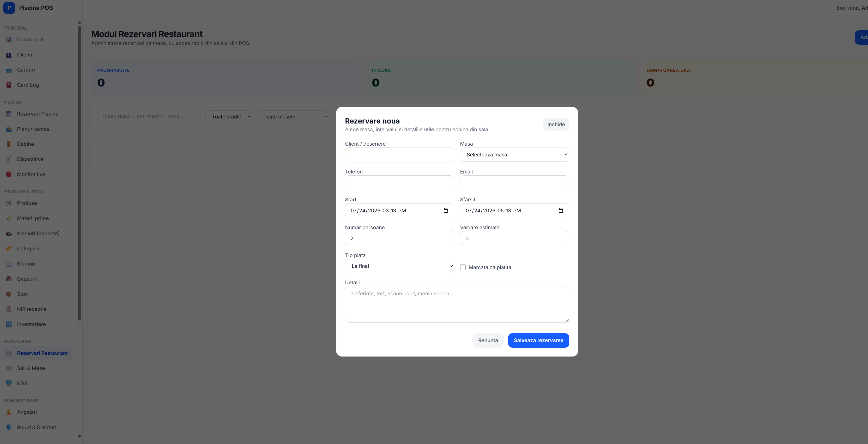Focus the Valoare estimata field
Viewport: 868px width, 444px height.
point(515,239)
